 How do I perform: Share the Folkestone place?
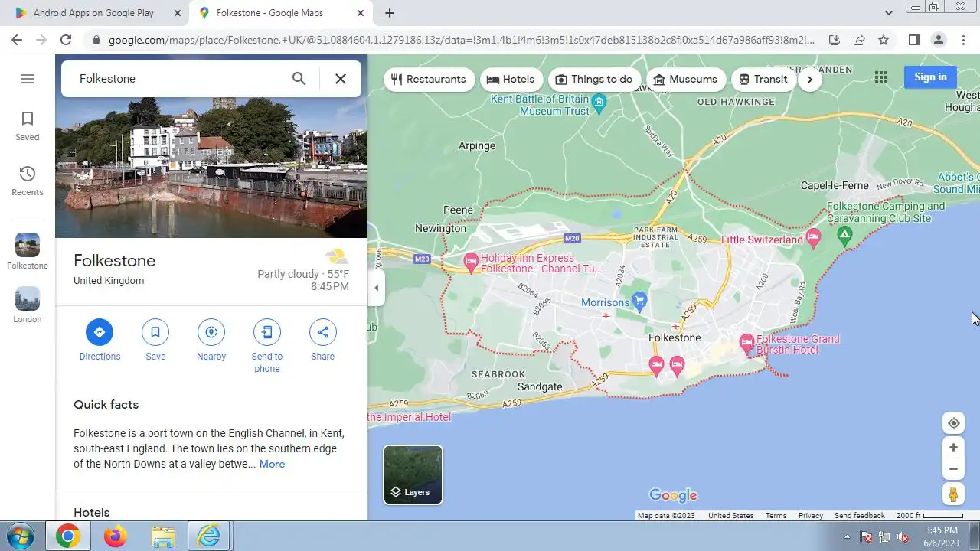click(323, 341)
